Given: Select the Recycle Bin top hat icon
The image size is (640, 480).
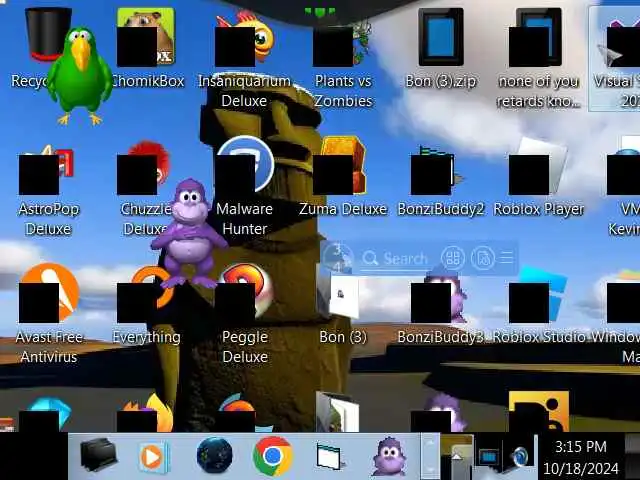Looking at the screenshot, I should [48, 36].
